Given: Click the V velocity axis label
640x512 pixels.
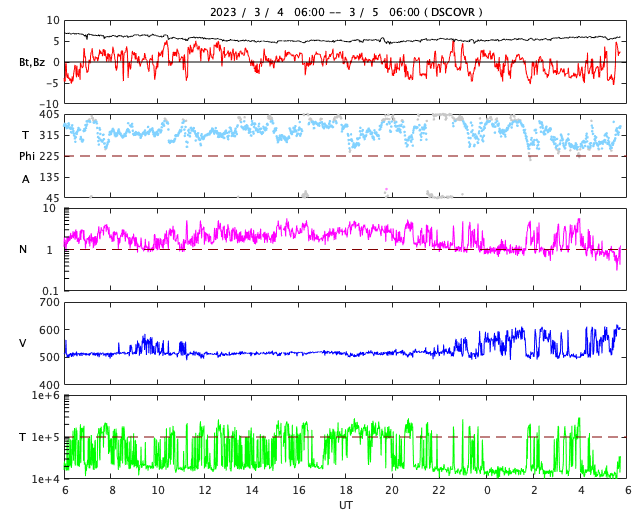Looking at the screenshot, I should [x=23, y=343].
